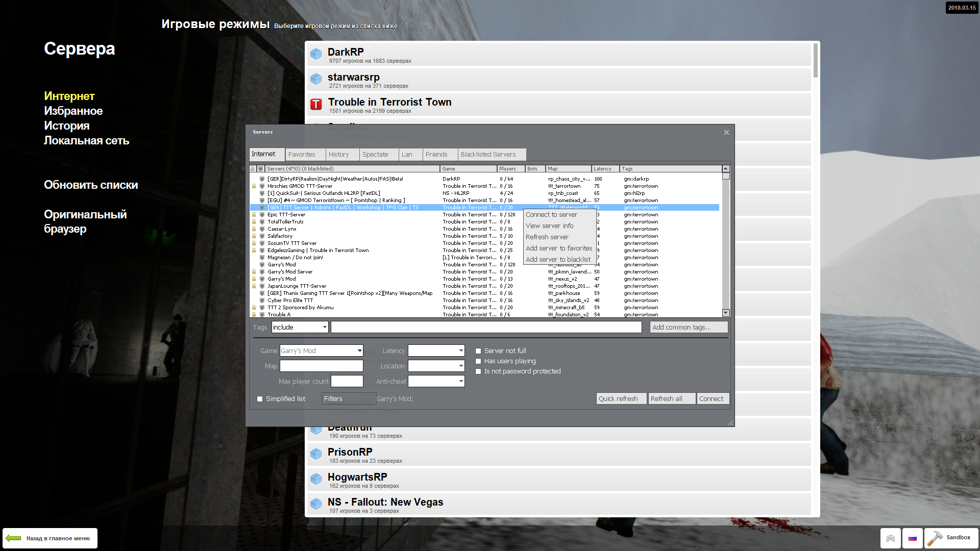Click the gamemode list scrollbar thumb
The height and width of the screenshot is (551, 980).
816,60
